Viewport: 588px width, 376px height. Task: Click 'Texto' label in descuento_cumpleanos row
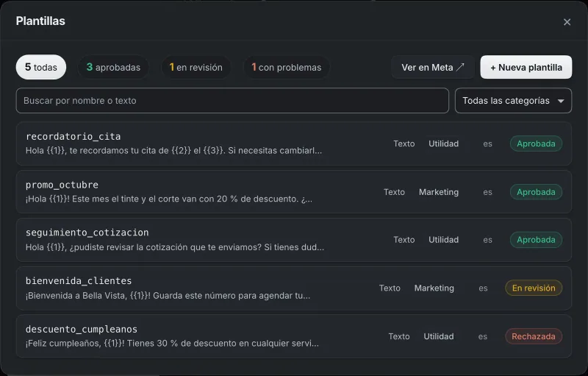click(399, 336)
